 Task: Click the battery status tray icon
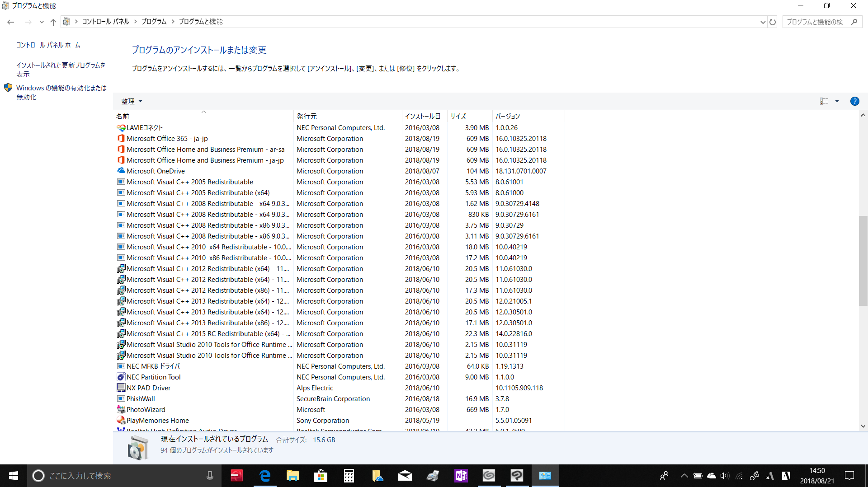698,476
